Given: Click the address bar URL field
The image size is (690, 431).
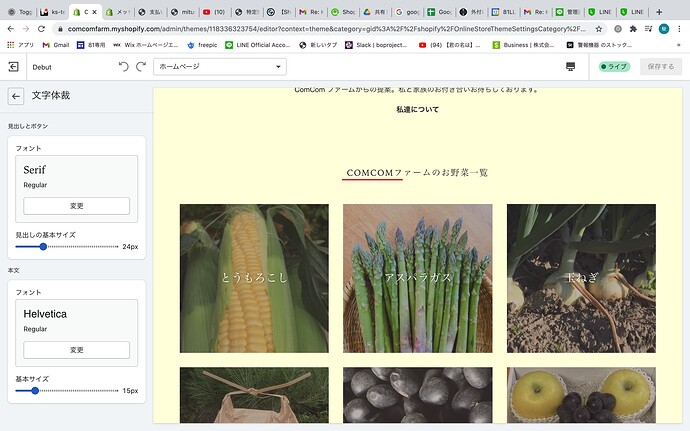Looking at the screenshot, I should pos(326,29).
